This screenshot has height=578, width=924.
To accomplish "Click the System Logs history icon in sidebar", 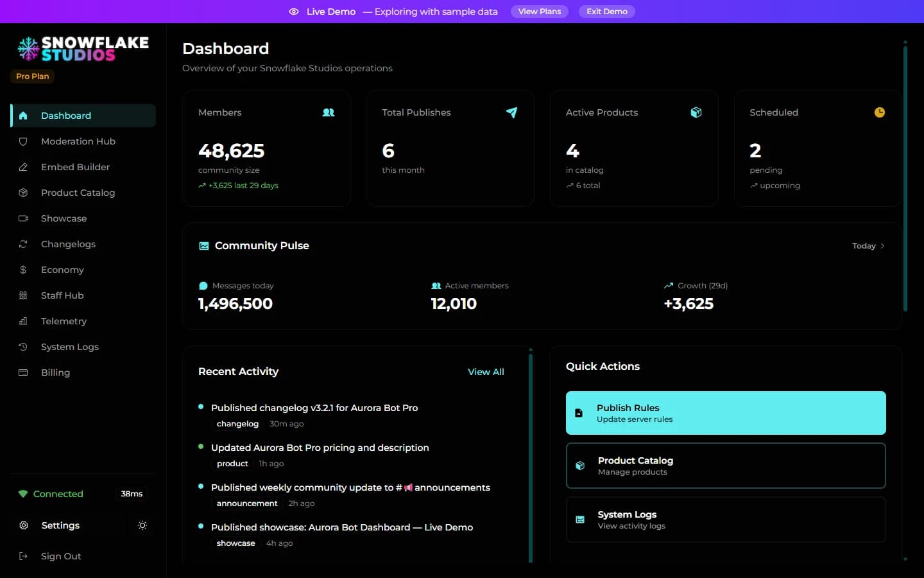I will click(x=23, y=347).
